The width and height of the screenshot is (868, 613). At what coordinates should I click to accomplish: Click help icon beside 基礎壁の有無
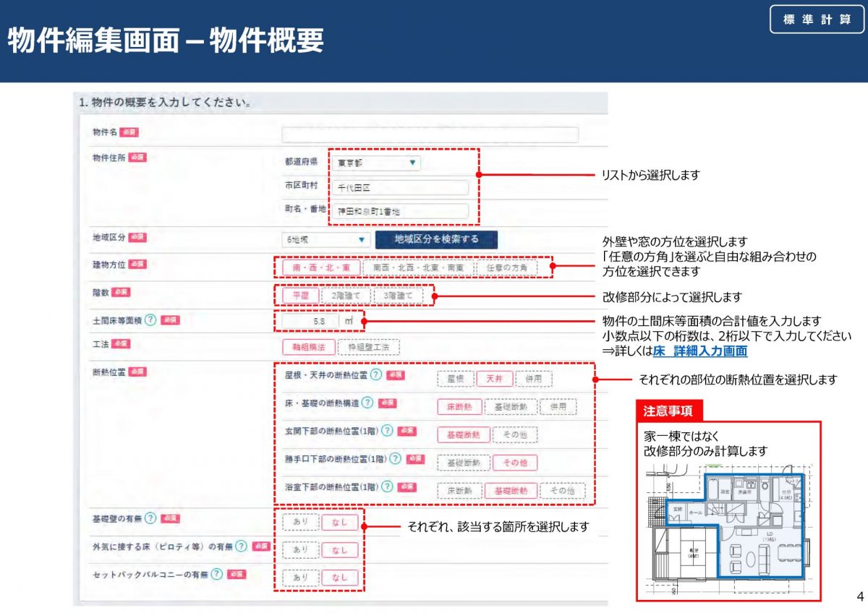click(x=150, y=518)
